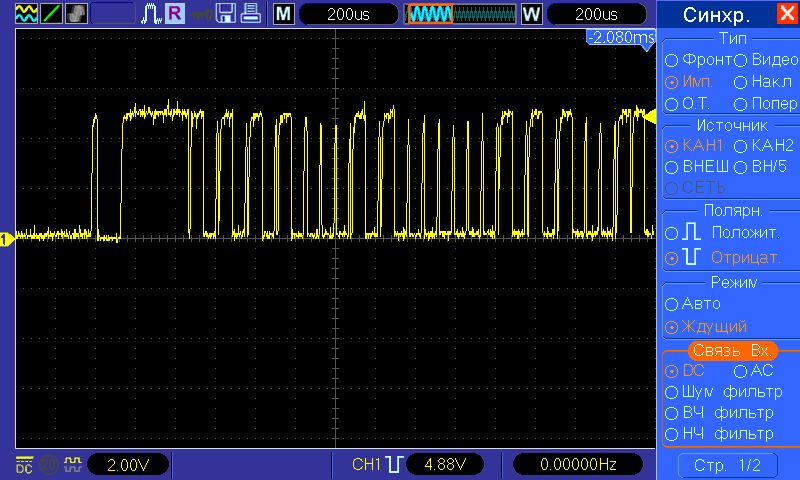This screenshot has height=480, width=800.
Task: Select the green line vectors display icon
Action: coord(51,13)
